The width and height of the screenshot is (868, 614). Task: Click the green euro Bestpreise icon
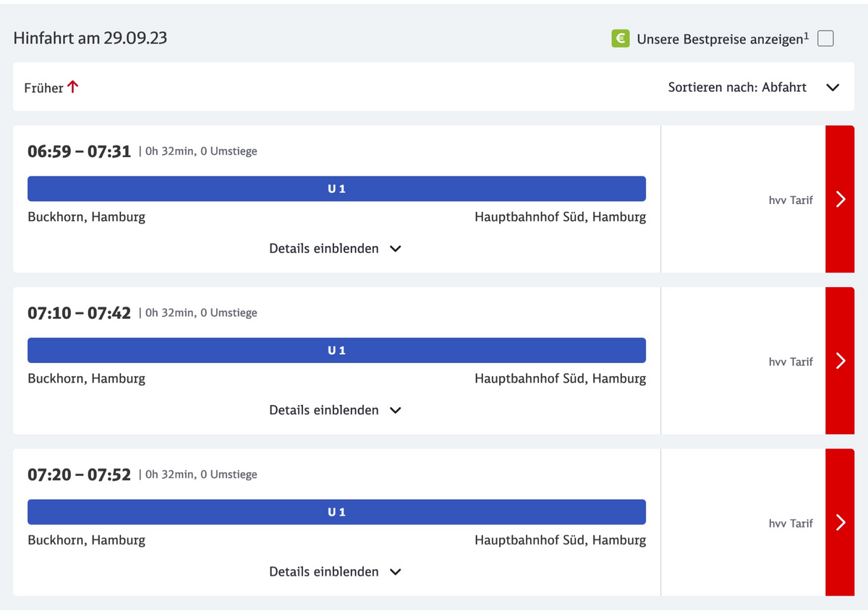621,39
